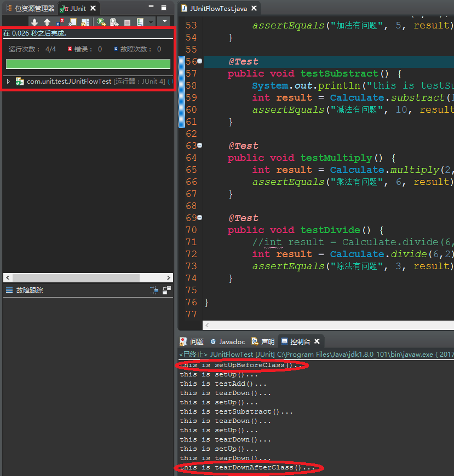This screenshot has height=476, width=454.
Task: Toggle show failures only filter
Action: click(x=60, y=22)
